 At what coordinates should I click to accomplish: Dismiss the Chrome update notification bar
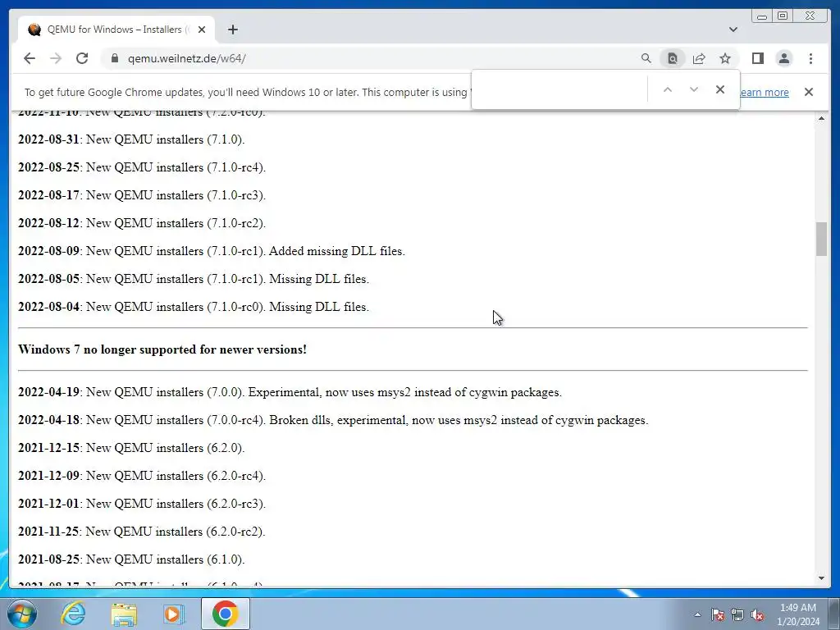coord(808,92)
